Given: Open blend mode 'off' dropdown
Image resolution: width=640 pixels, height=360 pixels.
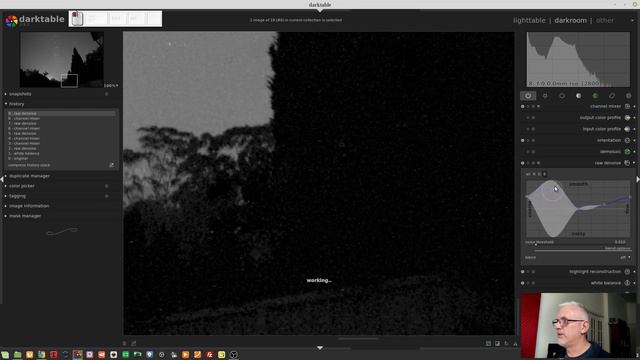Looking at the screenshot, I should point(625,258).
